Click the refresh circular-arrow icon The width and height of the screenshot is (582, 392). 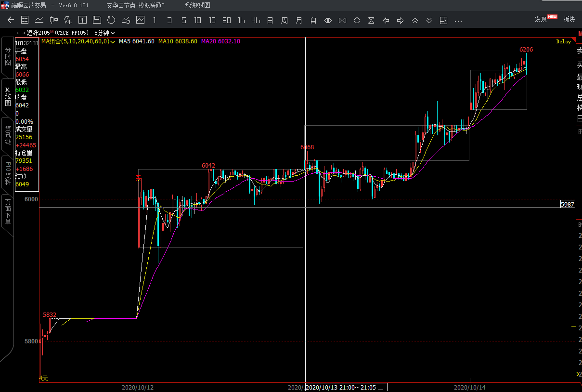click(x=111, y=20)
